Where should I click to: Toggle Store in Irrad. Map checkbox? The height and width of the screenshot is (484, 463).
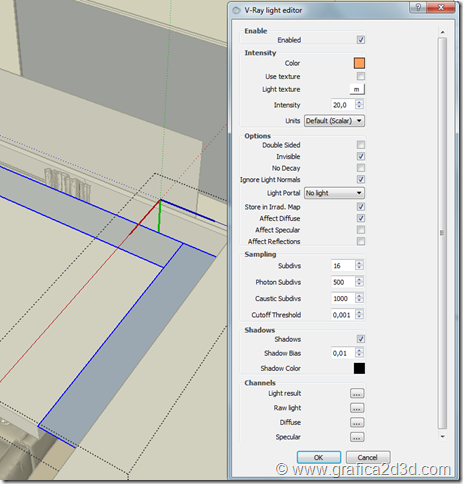[361, 207]
